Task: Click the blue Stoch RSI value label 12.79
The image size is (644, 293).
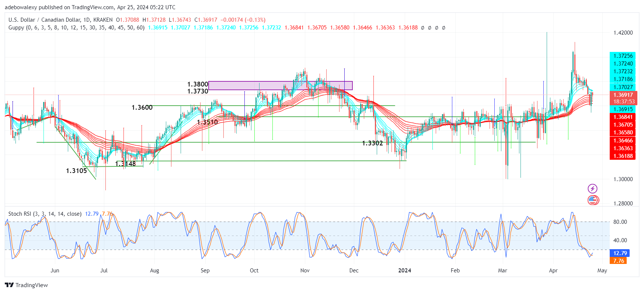Action: coord(620,253)
